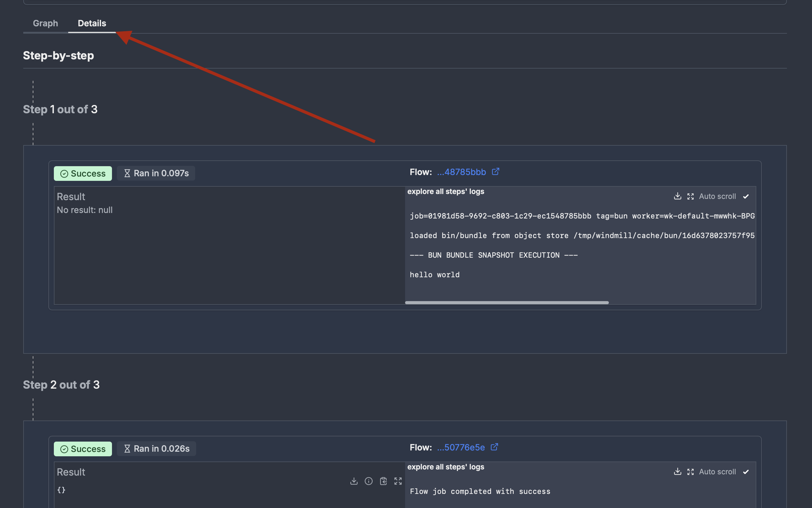The width and height of the screenshot is (812, 508).
Task: Click the 'Ran in 0.097s' duration badge
Action: [x=156, y=174]
